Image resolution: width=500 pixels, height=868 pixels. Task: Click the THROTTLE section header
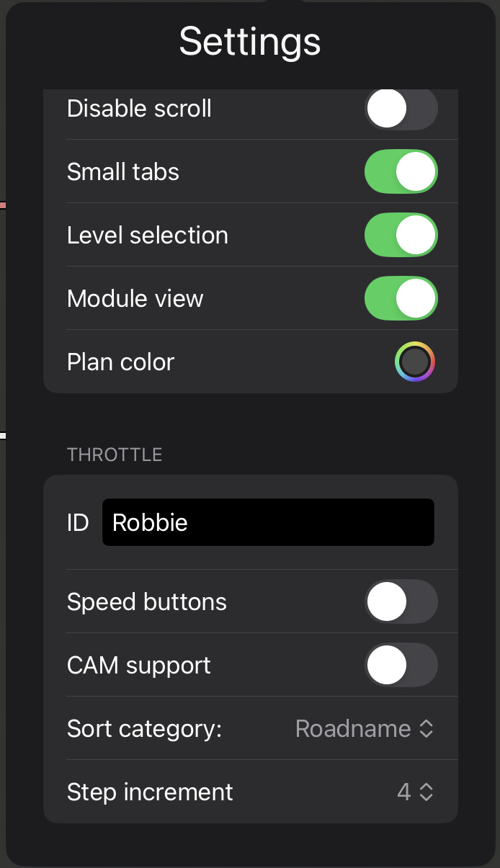pyautogui.click(x=115, y=455)
